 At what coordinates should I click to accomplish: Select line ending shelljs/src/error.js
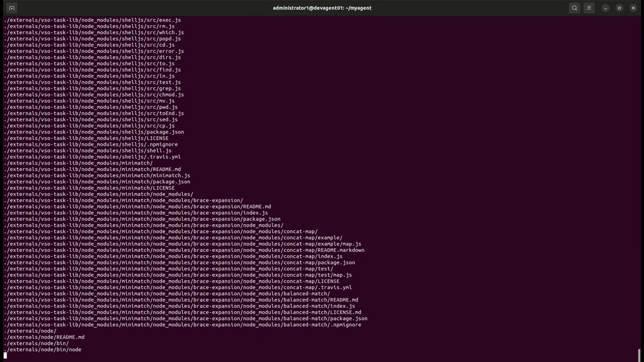pyautogui.click(x=94, y=51)
